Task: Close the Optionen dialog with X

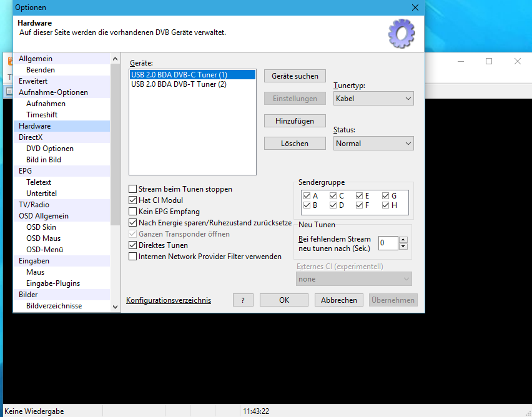Action: (415, 7)
